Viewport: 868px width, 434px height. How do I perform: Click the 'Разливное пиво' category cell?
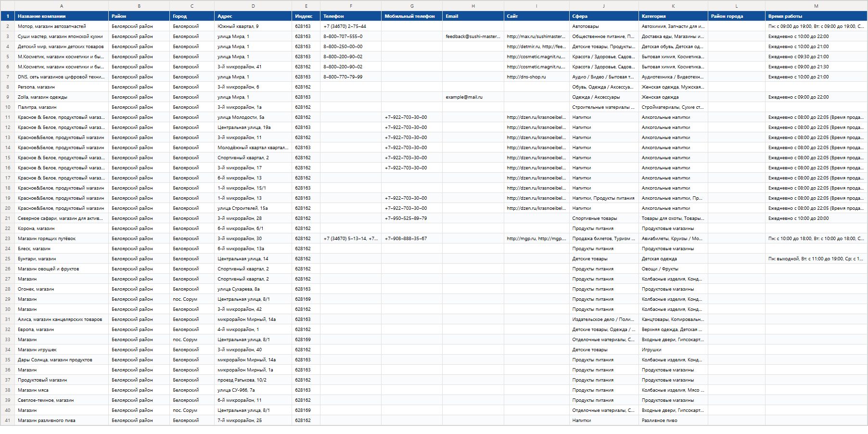point(673,421)
